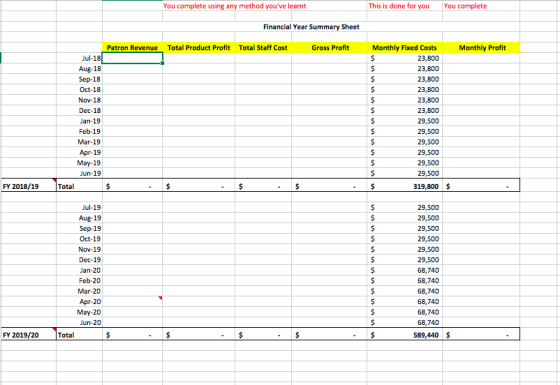Select the Dec-19 row label
This screenshot has width=560, height=385.
coord(90,260)
